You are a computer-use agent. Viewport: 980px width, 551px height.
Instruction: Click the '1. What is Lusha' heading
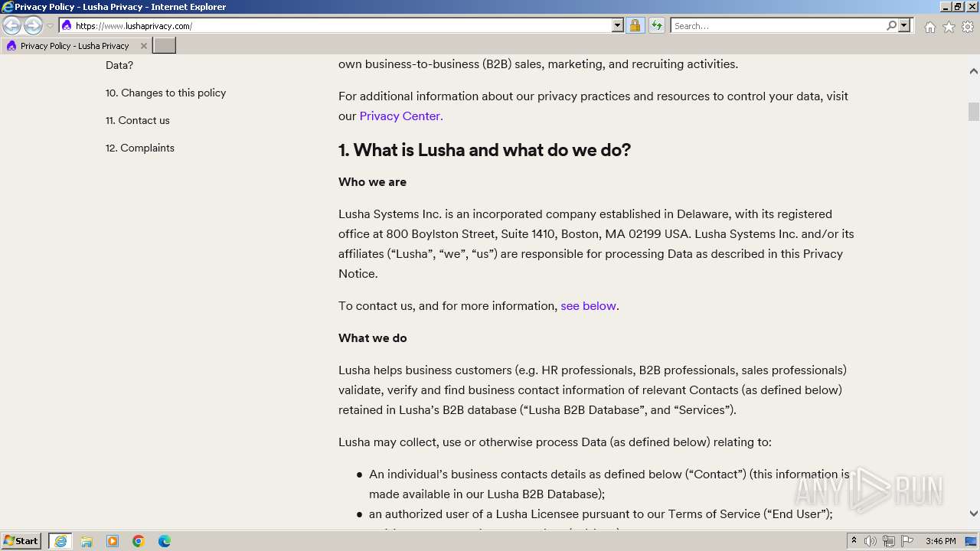point(485,150)
